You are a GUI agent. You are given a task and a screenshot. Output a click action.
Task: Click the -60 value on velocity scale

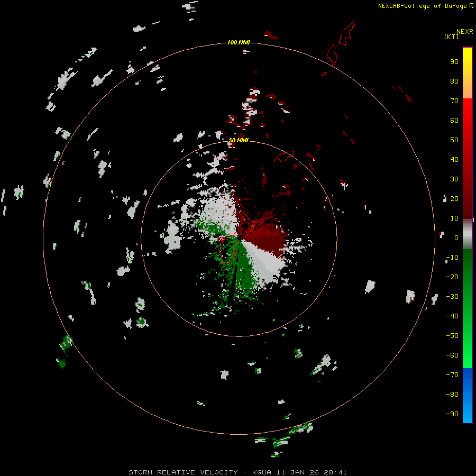pyautogui.click(x=452, y=355)
